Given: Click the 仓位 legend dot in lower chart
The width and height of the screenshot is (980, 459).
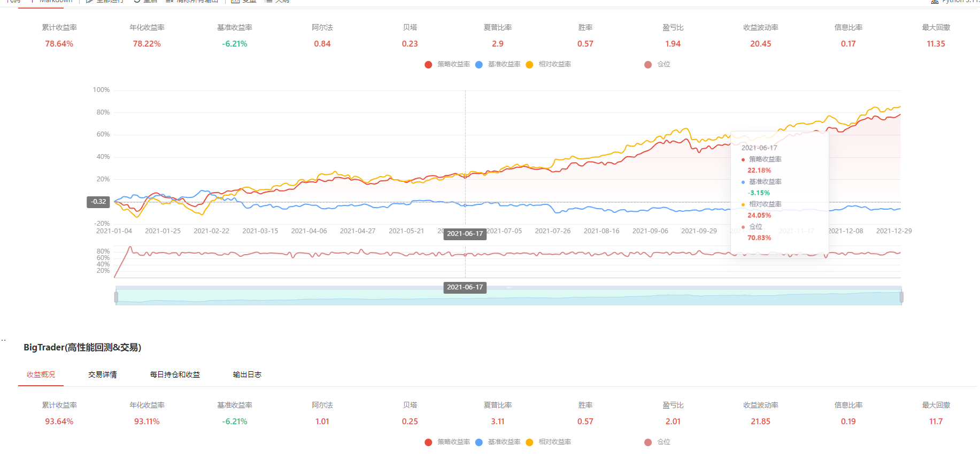Looking at the screenshot, I should coord(648,442).
